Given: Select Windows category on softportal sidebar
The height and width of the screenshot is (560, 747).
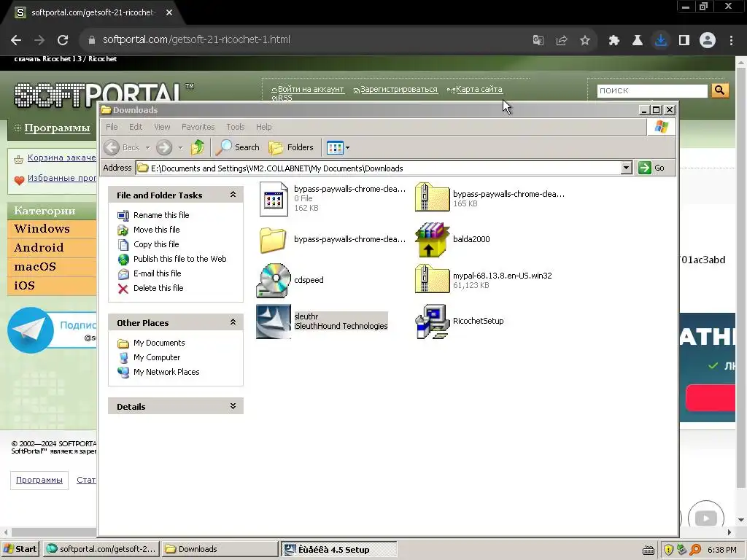Looking at the screenshot, I should [x=53, y=229].
